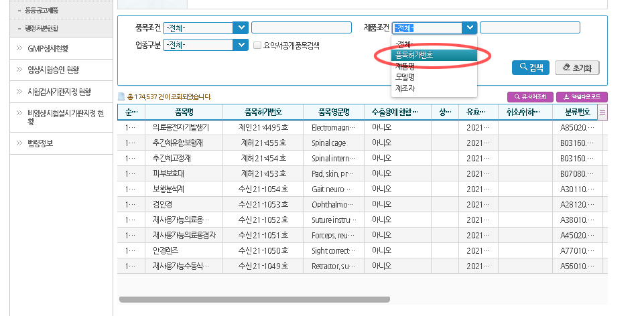The image size is (644, 316).
Task: Click classification number B07080
Action: (577, 173)
